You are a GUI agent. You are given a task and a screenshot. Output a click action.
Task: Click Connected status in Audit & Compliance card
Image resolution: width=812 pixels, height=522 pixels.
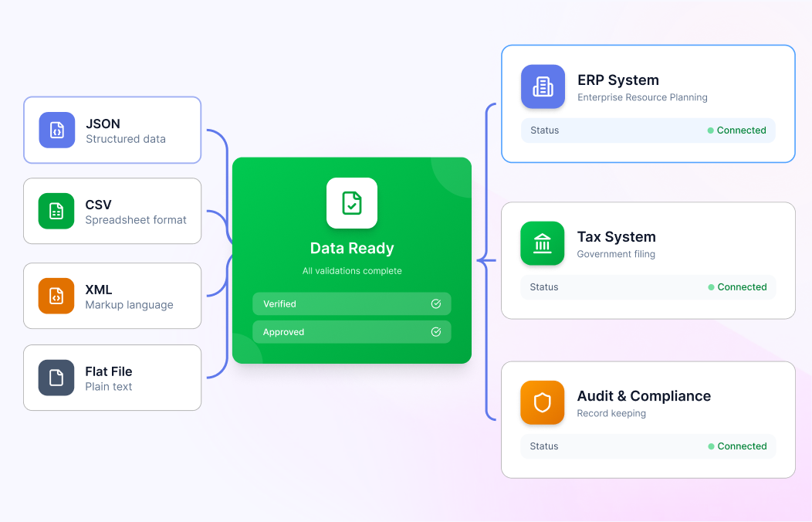[742, 446]
